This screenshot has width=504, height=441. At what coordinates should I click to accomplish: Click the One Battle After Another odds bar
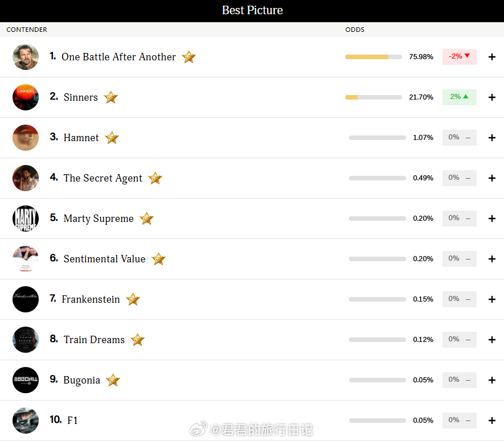(373, 57)
